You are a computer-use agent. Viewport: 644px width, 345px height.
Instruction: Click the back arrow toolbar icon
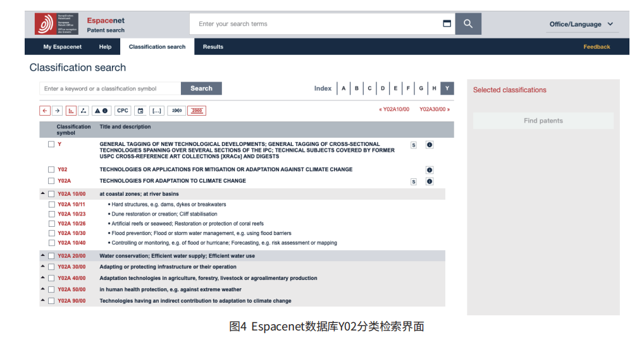pyautogui.click(x=45, y=111)
